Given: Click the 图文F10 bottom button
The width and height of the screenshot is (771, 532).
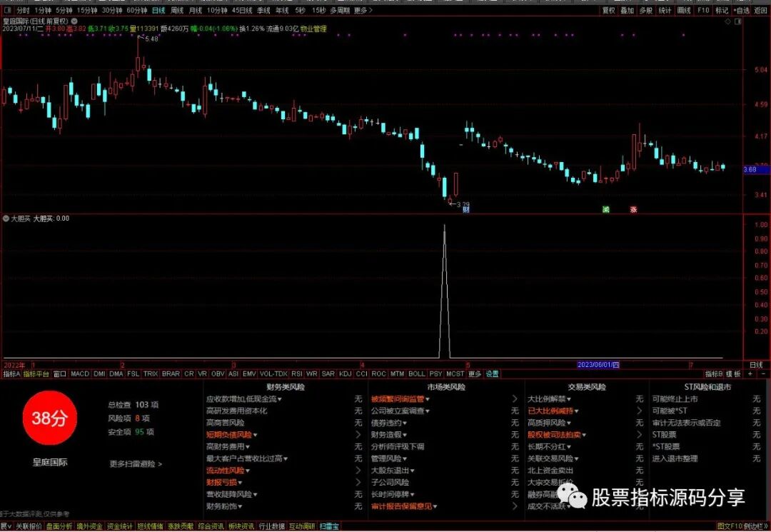Looking at the screenshot, I should click(730, 526).
